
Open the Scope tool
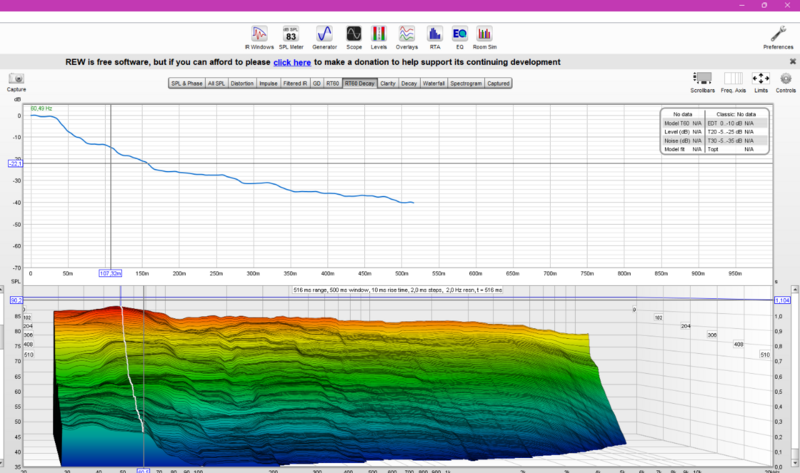coord(354,33)
